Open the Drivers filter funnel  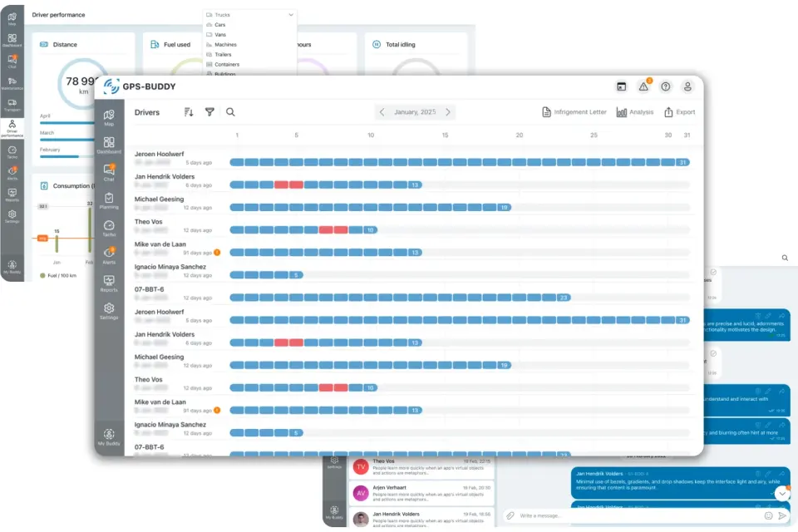pos(209,112)
